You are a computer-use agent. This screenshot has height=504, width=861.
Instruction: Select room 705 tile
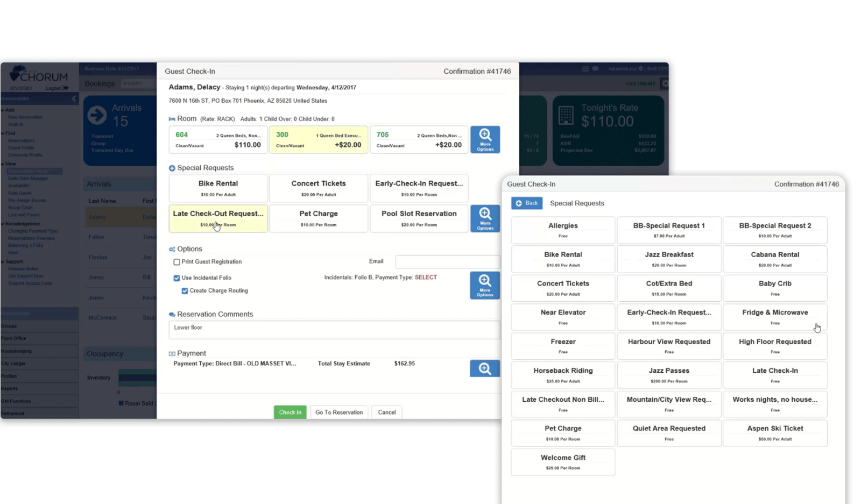tap(419, 140)
